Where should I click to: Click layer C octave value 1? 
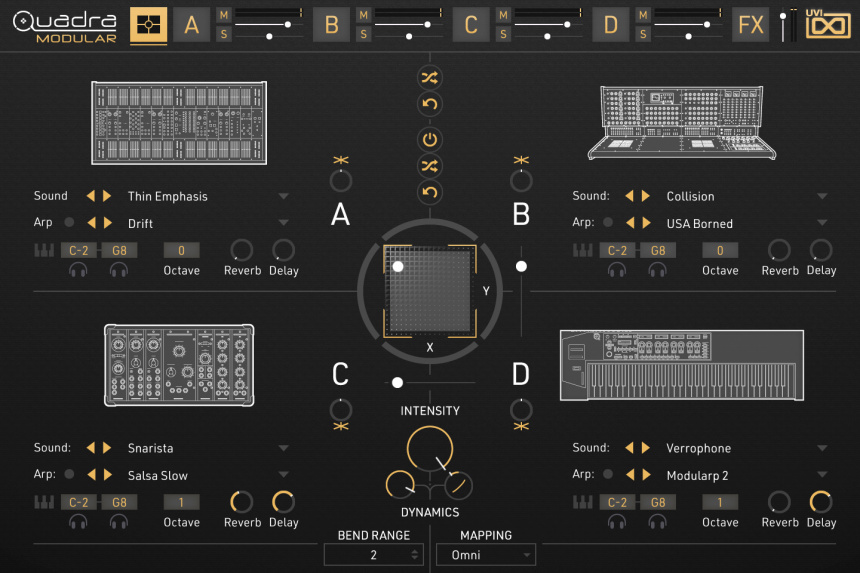click(x=182, y=502)
